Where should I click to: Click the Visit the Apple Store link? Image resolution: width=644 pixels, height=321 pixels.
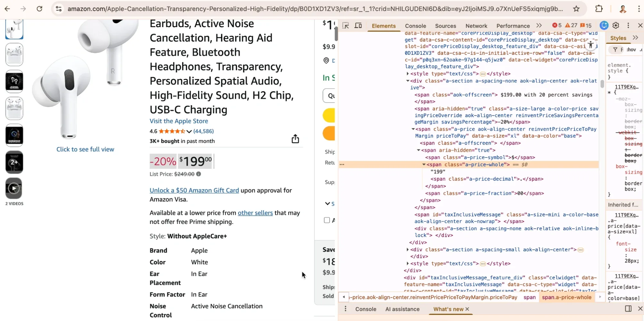pyautogui.click(x=178, y=121)
